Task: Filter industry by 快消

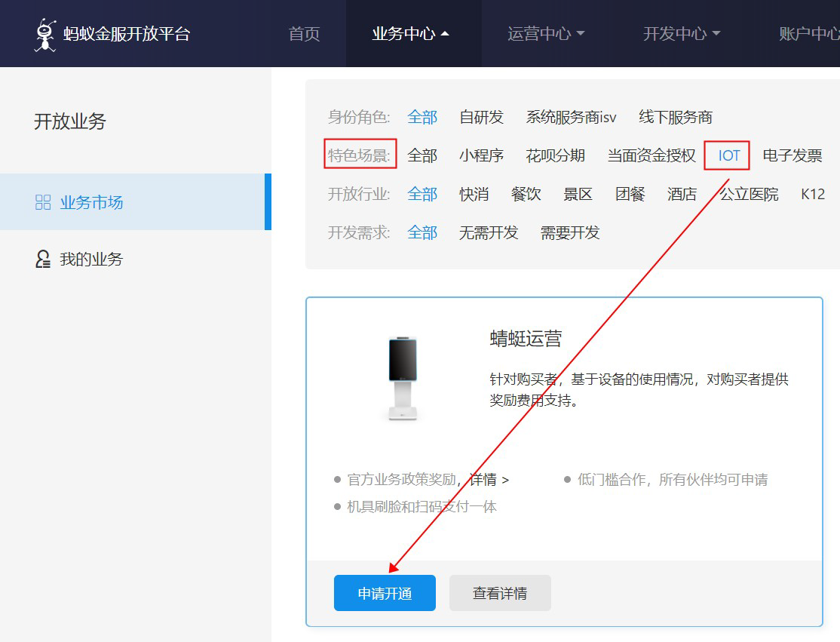Action: tap(474, 194)
